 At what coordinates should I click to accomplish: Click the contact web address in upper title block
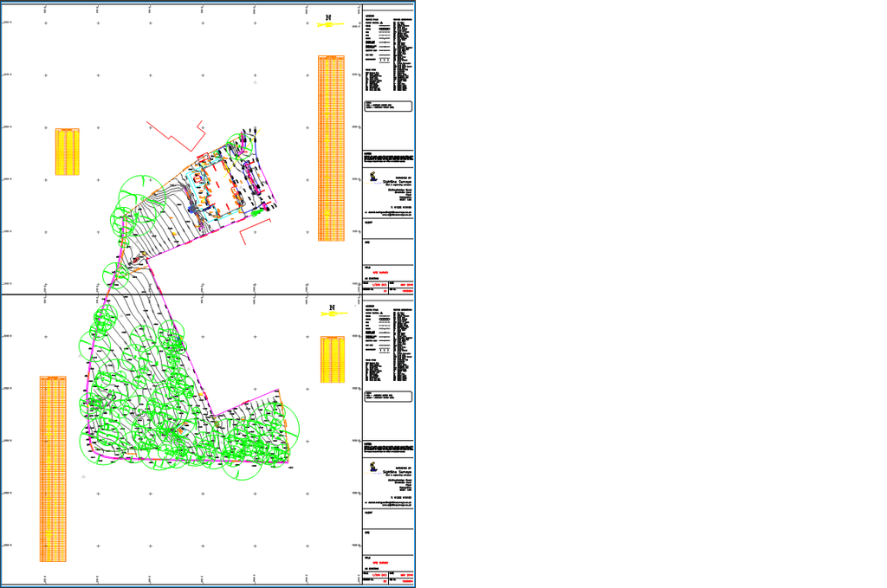coord(389,216)
